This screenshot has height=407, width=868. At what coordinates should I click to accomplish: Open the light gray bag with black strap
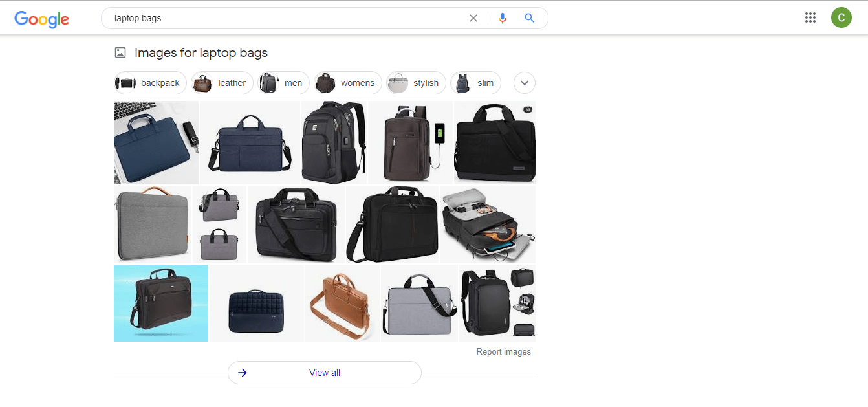[x=419, y=303]
